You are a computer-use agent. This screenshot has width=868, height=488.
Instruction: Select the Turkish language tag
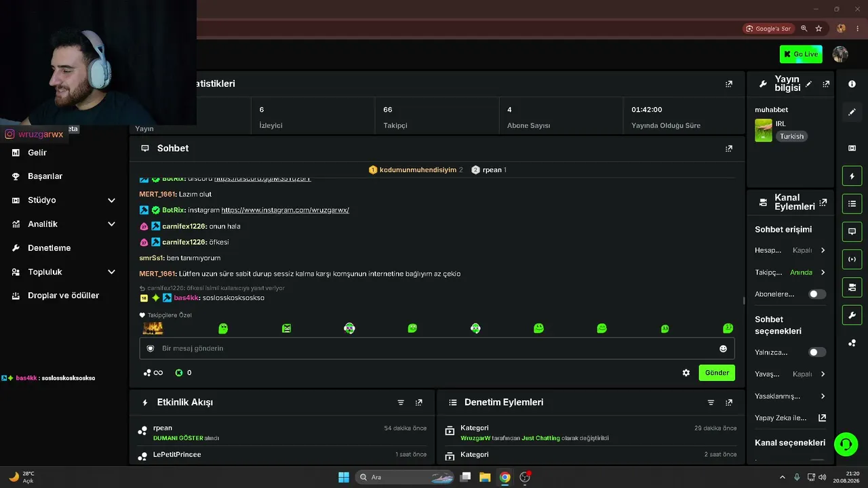(x=791, y=136)
